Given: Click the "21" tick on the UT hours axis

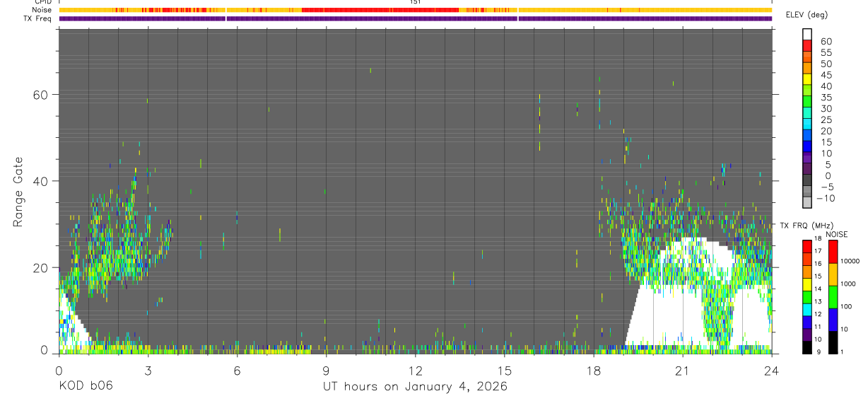Looking at the screenshot, I should [x=682, y=370].
